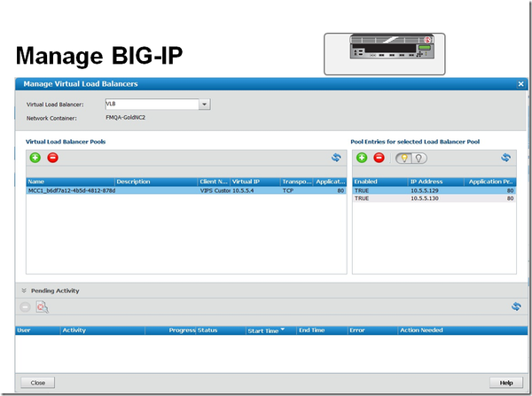This screenshot has width=532, height=396.
Task: Open the Virtual Load Balancer dropdown arrow
Action: pos(204,104)
